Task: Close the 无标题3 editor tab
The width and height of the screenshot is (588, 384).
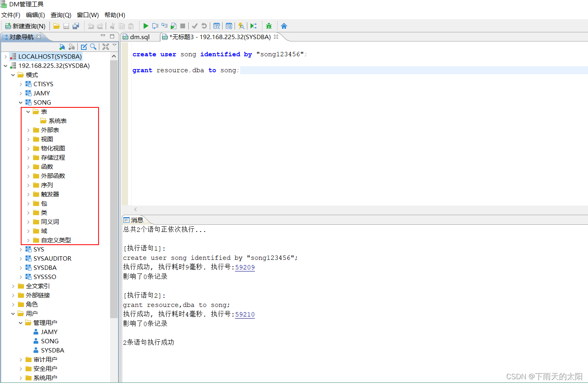Action: pyautogui.click(x=276, y=37)
